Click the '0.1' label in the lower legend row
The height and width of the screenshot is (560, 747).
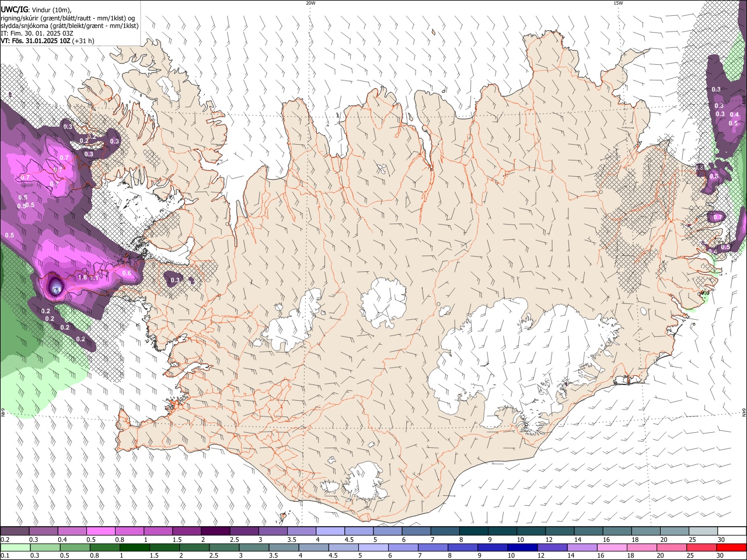[x=5, y=555]
